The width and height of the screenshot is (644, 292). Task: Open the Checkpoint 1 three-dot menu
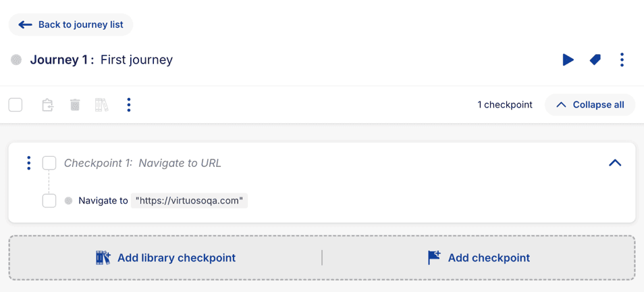[x=28, y=163]
